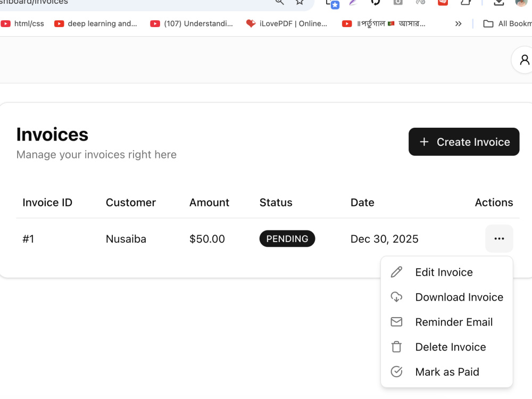
Task: Expand hidden bookmarks with the double chevron
Action: (459, 24)
